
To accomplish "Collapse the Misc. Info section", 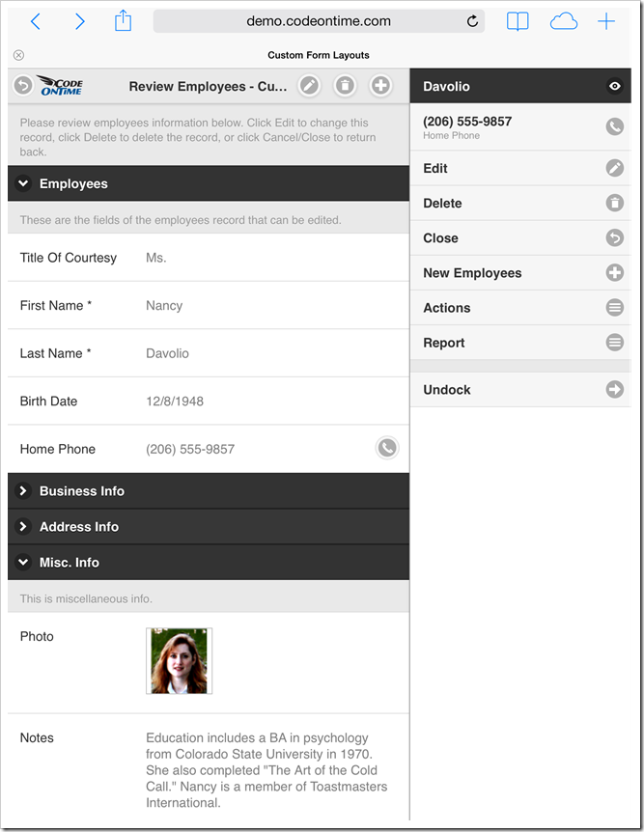I will [23, 563].
